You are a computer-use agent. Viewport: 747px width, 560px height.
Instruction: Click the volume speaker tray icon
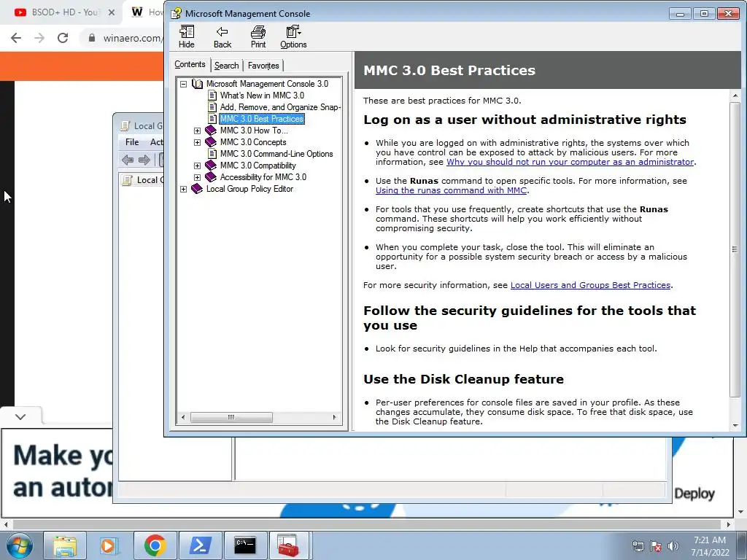(673, 546)
